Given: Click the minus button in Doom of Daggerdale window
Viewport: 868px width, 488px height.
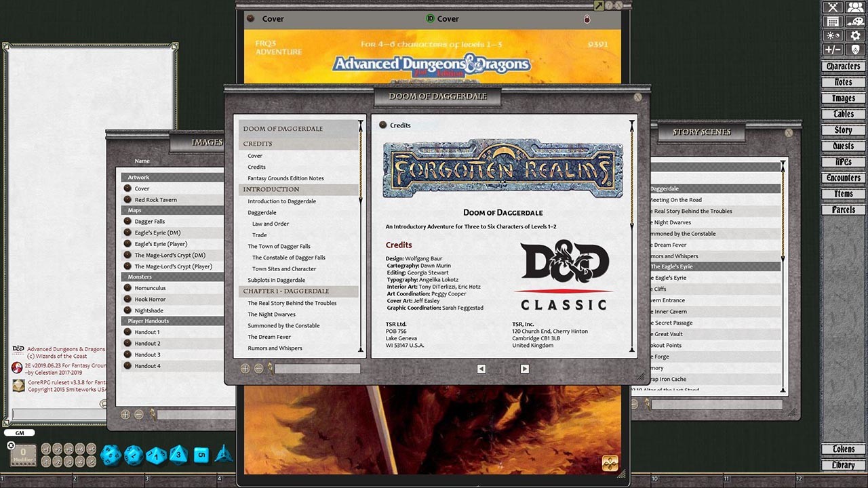Looking at the screenshot, I should 258,369.
